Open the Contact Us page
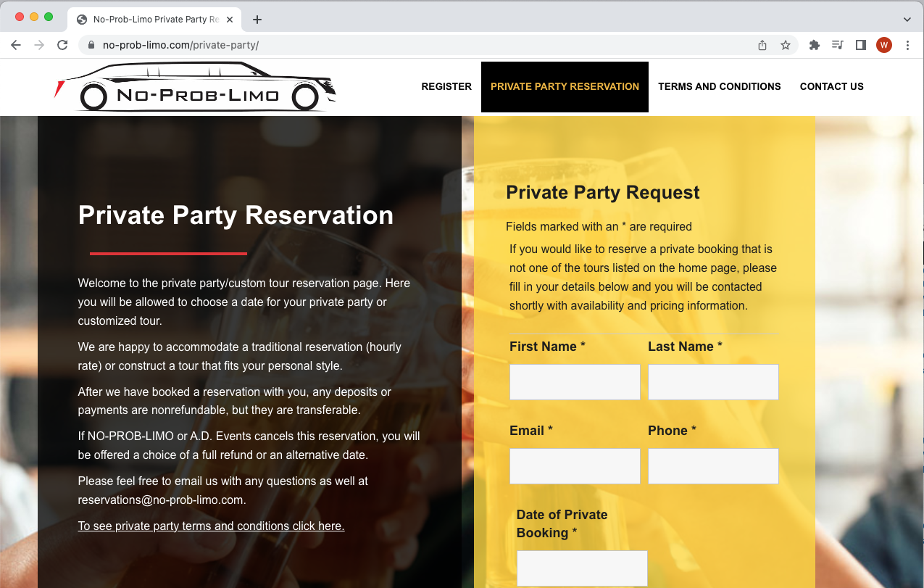The width and height of the screenshot is (924, 588). pos(832,86)
